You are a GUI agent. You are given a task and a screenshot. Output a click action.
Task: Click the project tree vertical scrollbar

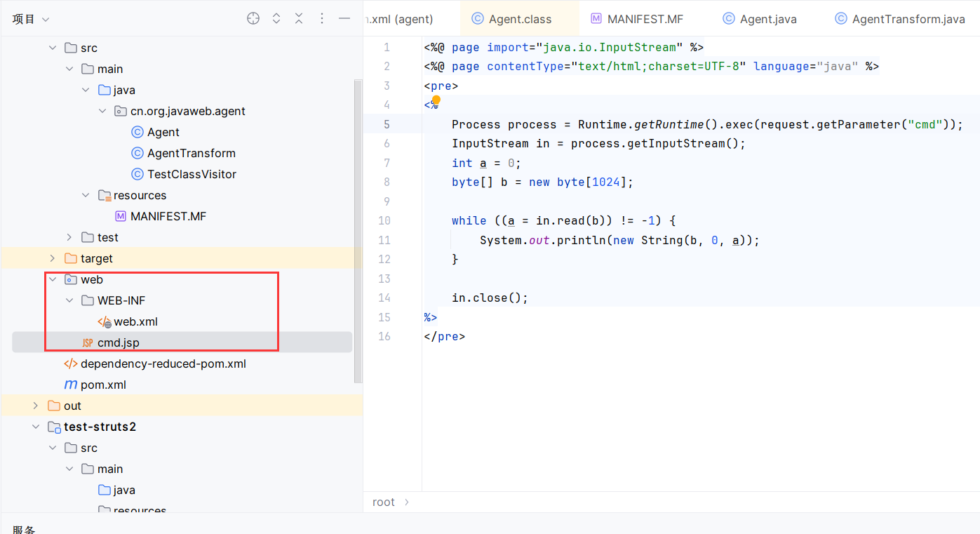click(358, 232)
